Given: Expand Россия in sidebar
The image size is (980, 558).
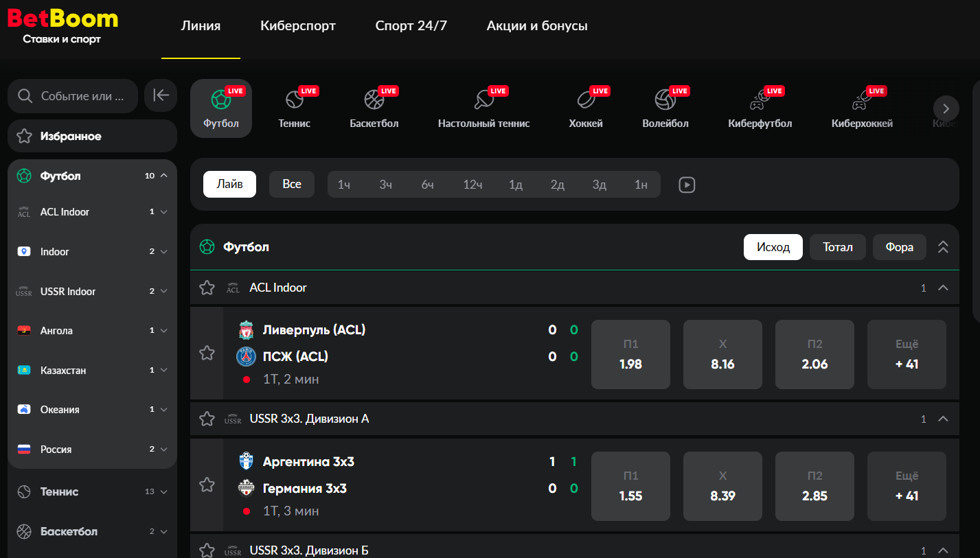Looking at the screenshot, I should pyautogui.click(x=163, y=450).
